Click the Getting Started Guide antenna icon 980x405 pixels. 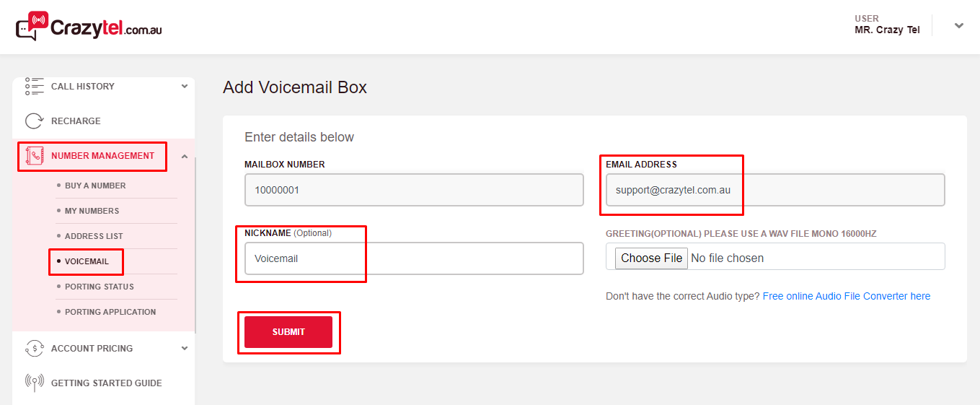coord(35,383)
